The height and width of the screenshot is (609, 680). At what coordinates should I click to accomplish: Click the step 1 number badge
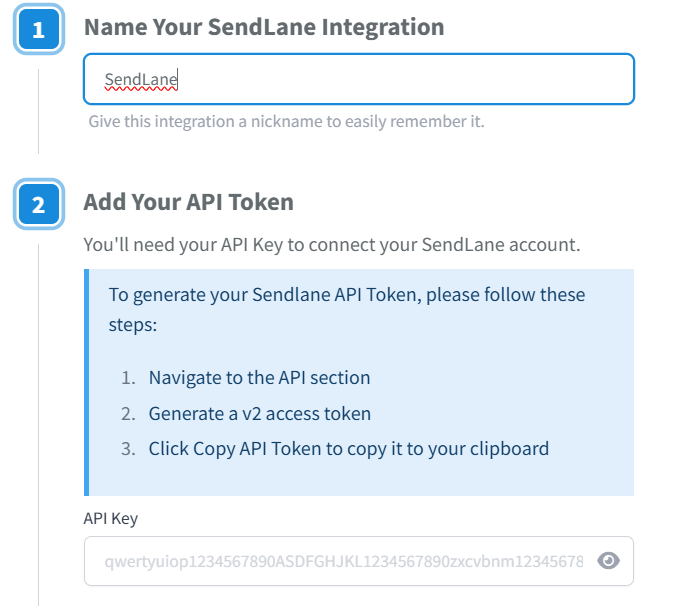click(39, 30)
